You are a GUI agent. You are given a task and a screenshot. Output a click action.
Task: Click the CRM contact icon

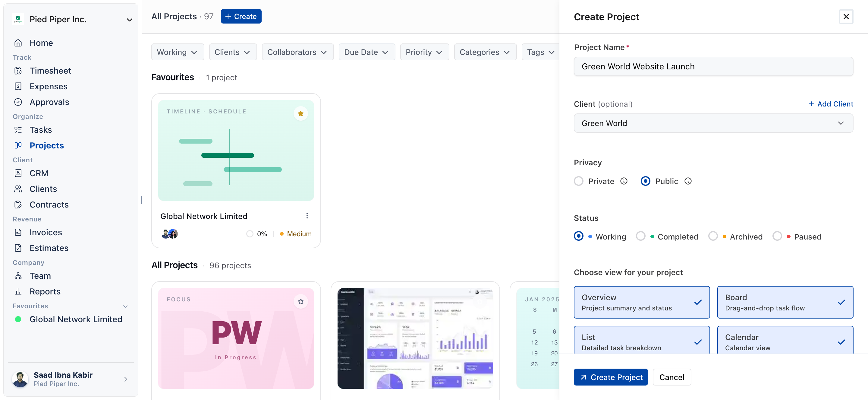tap(18, 173)
